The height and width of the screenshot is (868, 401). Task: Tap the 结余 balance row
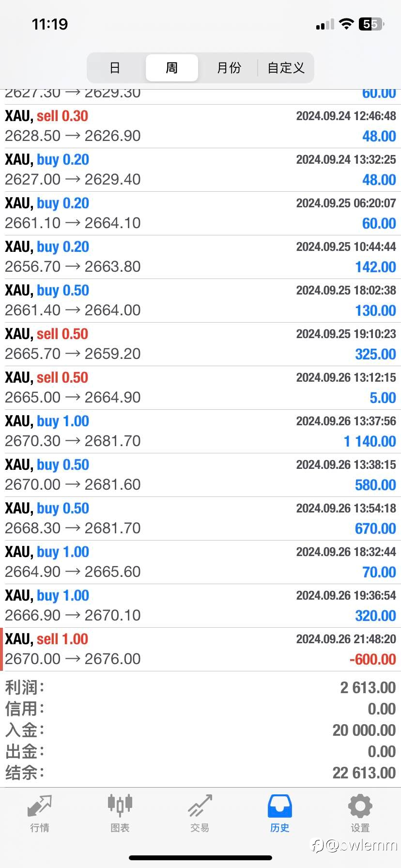(x=200, y=773)
